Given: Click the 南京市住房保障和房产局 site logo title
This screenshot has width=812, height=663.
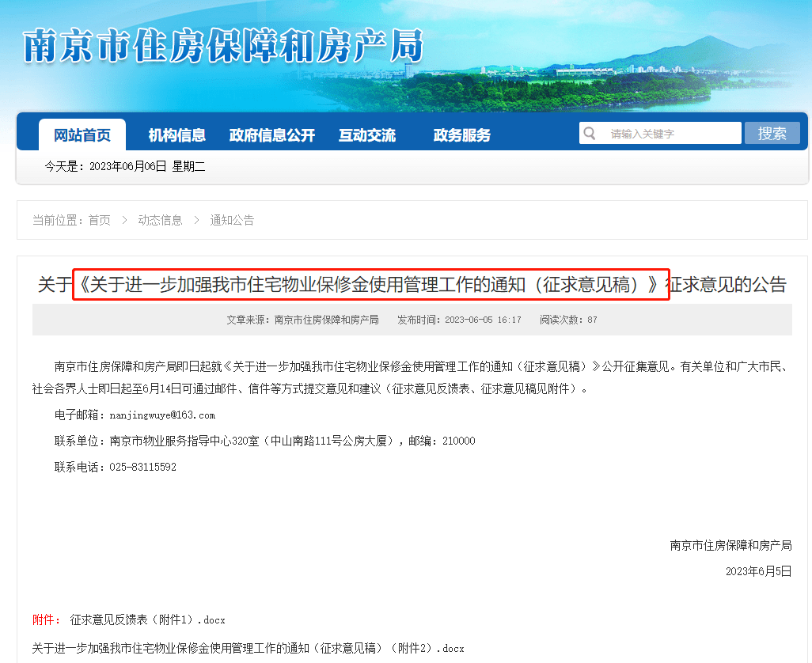Looking at the screenshot, I should tap(224, 47).
